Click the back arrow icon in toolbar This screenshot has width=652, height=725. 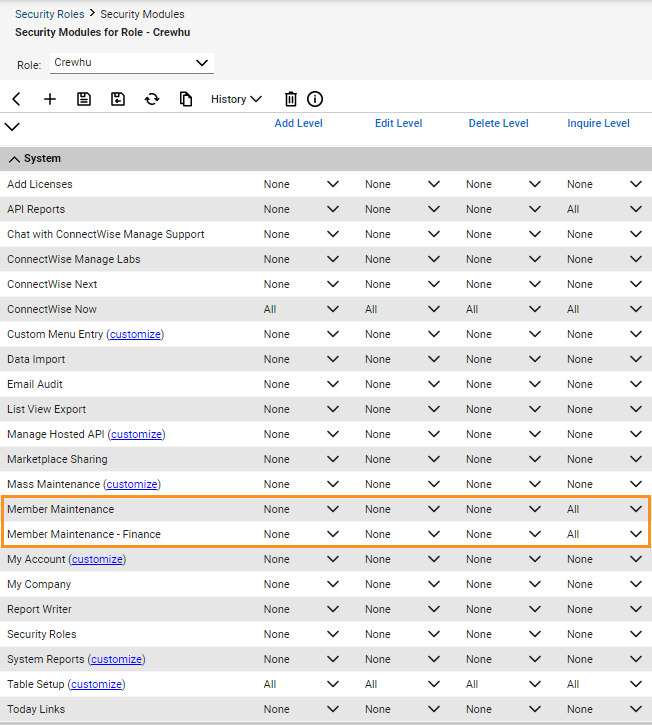click(16, 99)
